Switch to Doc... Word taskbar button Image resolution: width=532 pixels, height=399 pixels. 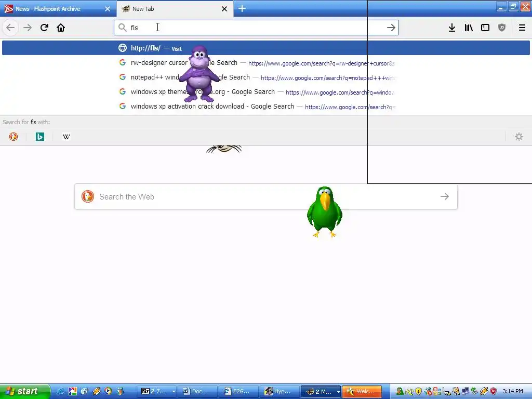(x=197, y=391)
